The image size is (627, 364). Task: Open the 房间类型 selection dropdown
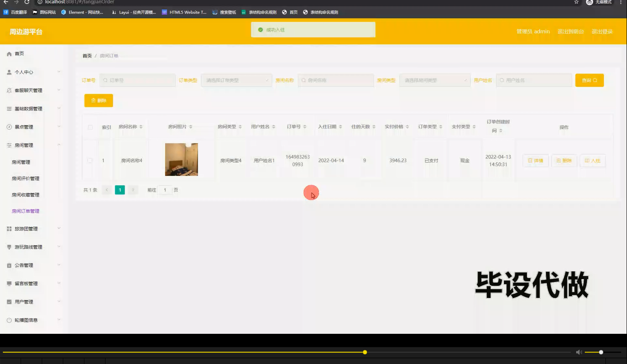click(434, 80)
